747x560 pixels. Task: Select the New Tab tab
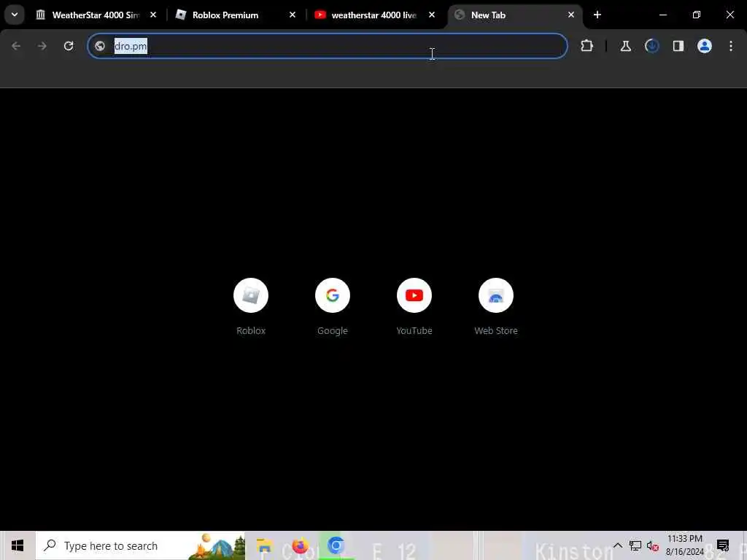pos(514,15)
